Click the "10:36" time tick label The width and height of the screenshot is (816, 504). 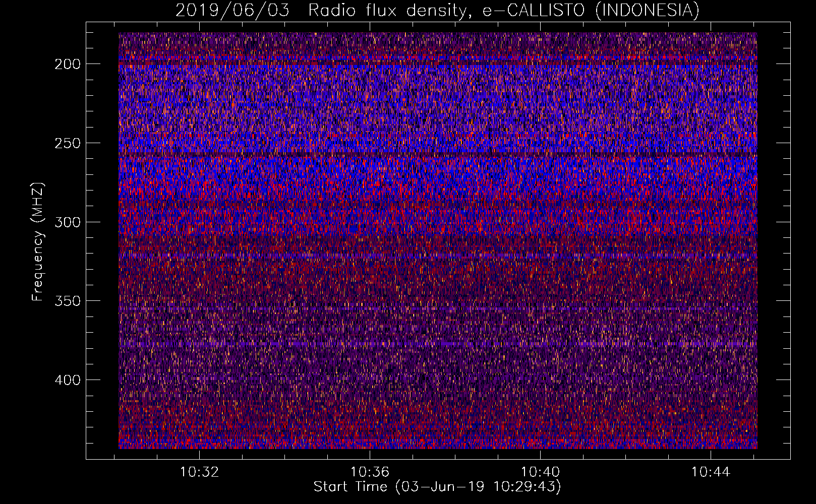pos(370,472)
